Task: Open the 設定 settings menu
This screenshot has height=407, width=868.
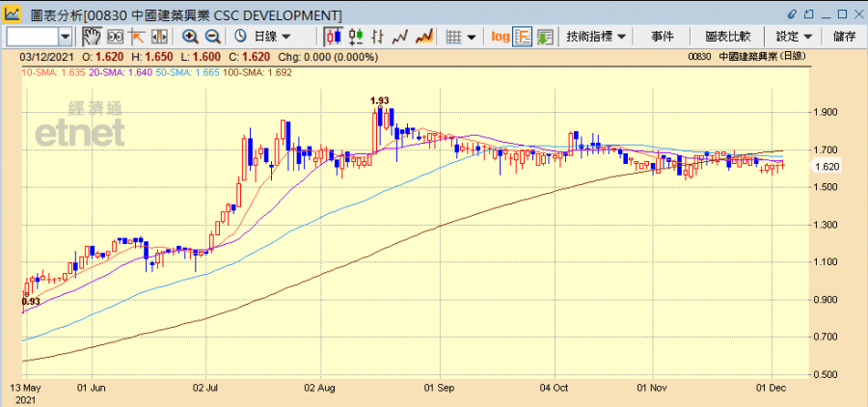Action: [794, 37]
